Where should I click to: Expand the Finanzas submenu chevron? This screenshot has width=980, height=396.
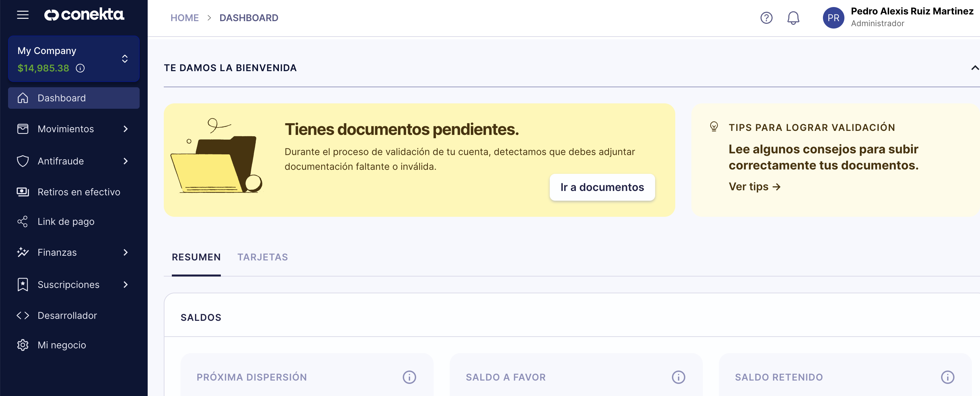click(x=126, y=252)
